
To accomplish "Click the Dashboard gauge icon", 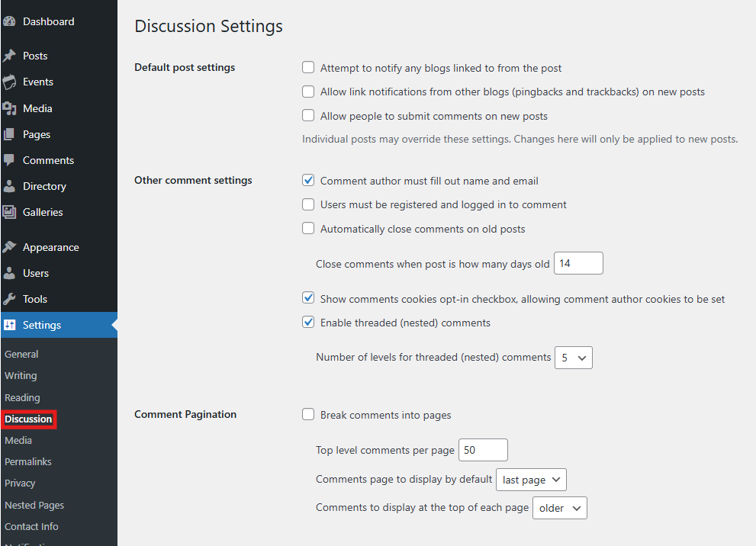I will click(9, 21).
